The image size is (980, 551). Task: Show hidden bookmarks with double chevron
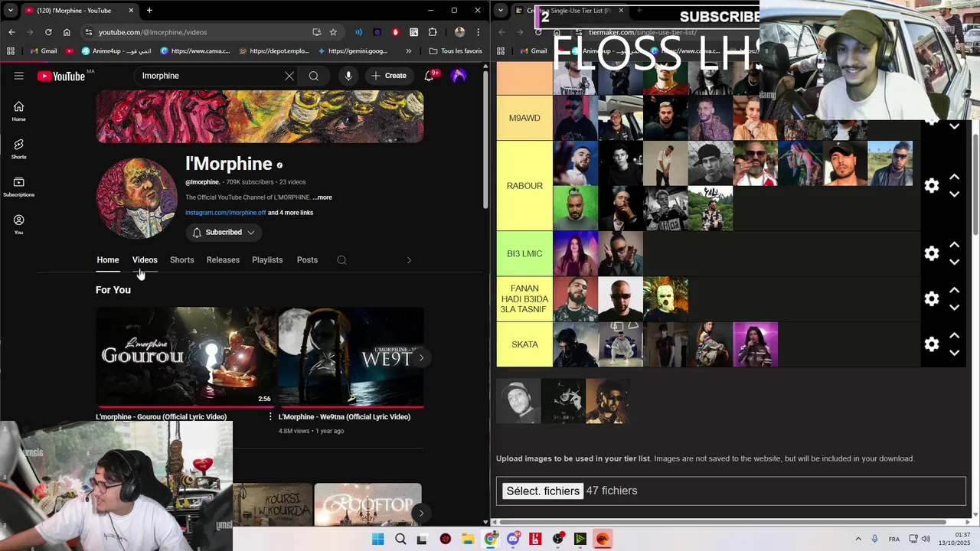coord(408,51)
